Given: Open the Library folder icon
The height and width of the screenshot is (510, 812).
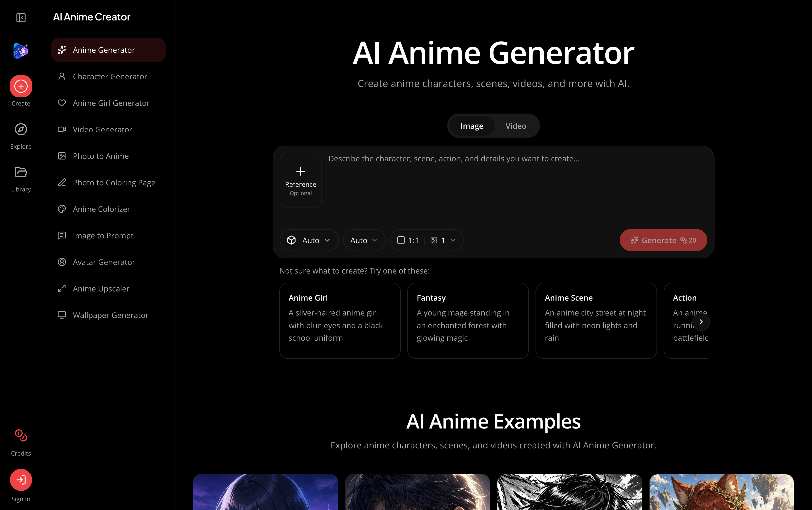Looking at the screenshot, I should [21, 172].
